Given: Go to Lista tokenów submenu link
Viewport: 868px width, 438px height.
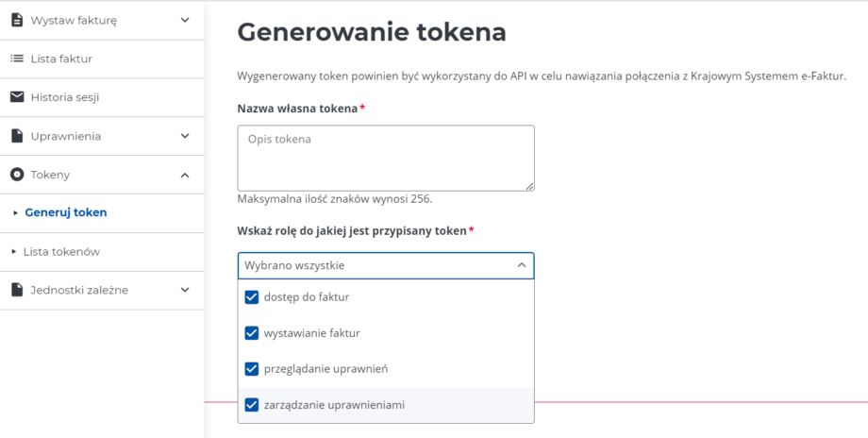Looking at the screenshot, I should 61,252.
